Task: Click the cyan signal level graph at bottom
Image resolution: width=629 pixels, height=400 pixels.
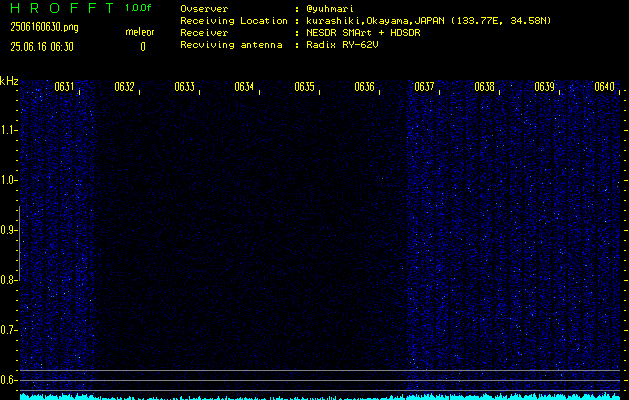Action: point(320,396)
